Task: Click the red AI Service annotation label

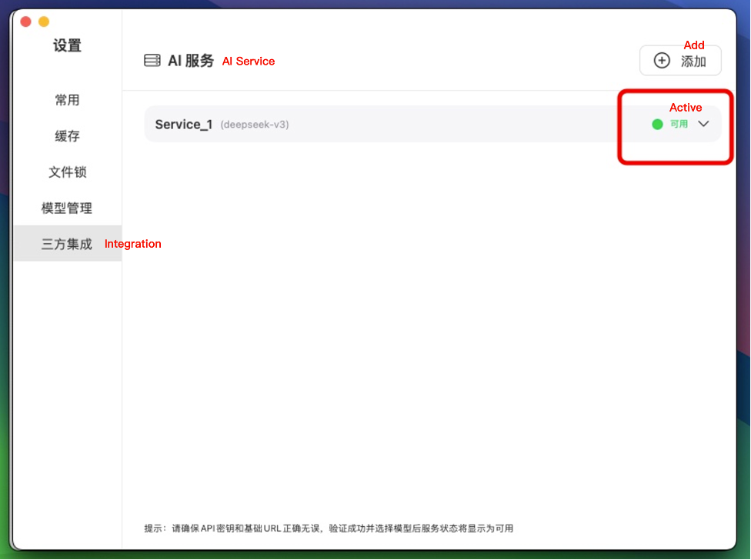Action: tap(249, 62)
